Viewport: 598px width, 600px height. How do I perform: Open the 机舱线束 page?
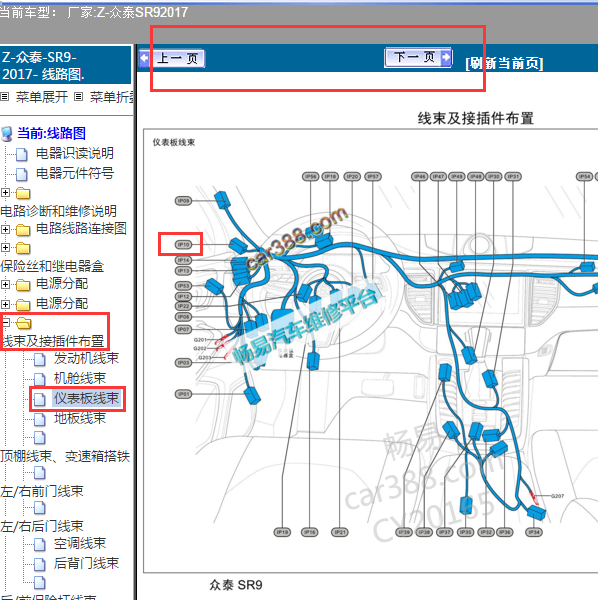(80, 378)
